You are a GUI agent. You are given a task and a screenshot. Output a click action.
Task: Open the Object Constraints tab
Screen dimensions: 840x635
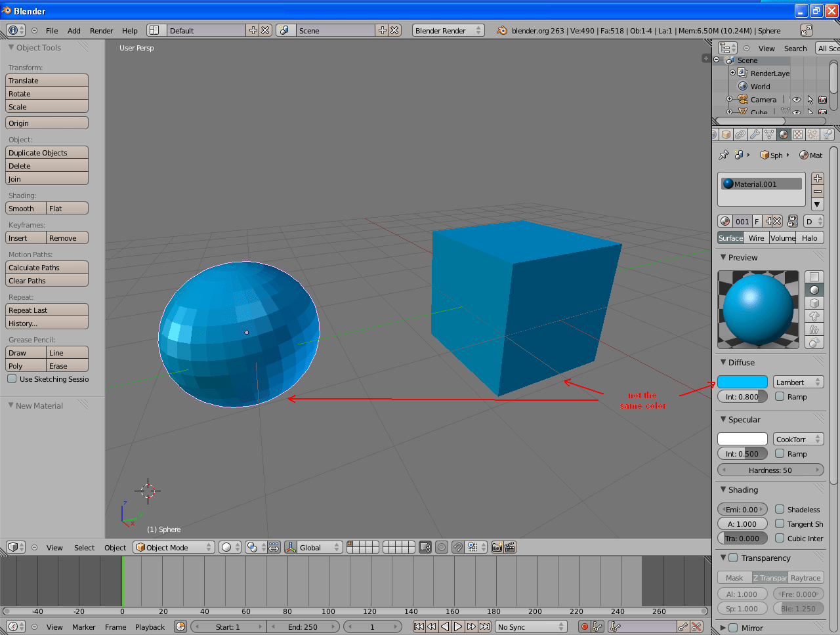click(x=740, y=134)
